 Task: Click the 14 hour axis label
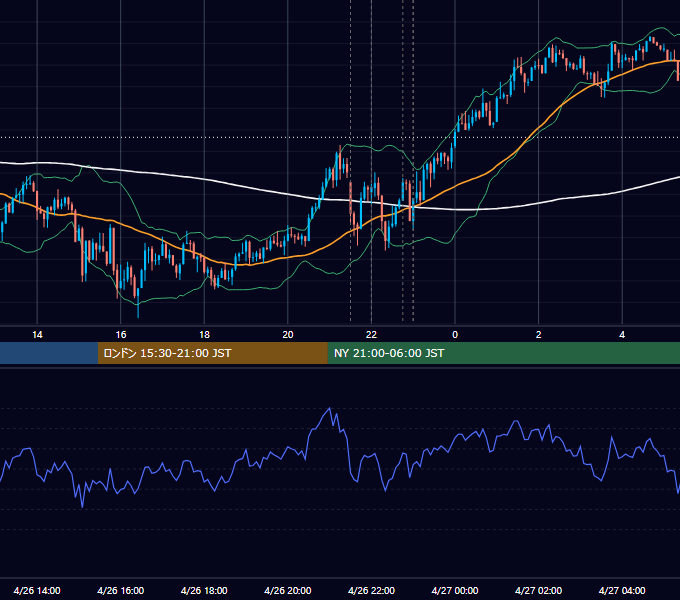click(37, 335)
